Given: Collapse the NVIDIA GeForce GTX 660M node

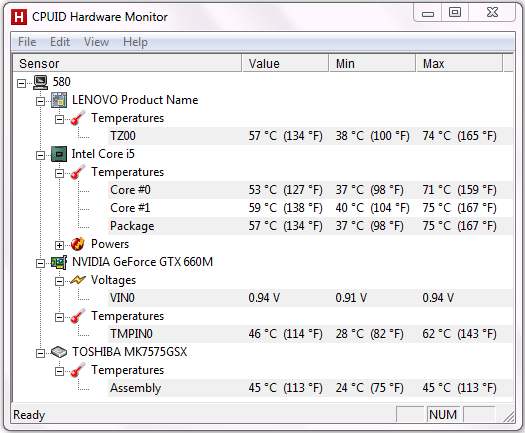Looking at the screenshot, I should click(x=40, y=264).
